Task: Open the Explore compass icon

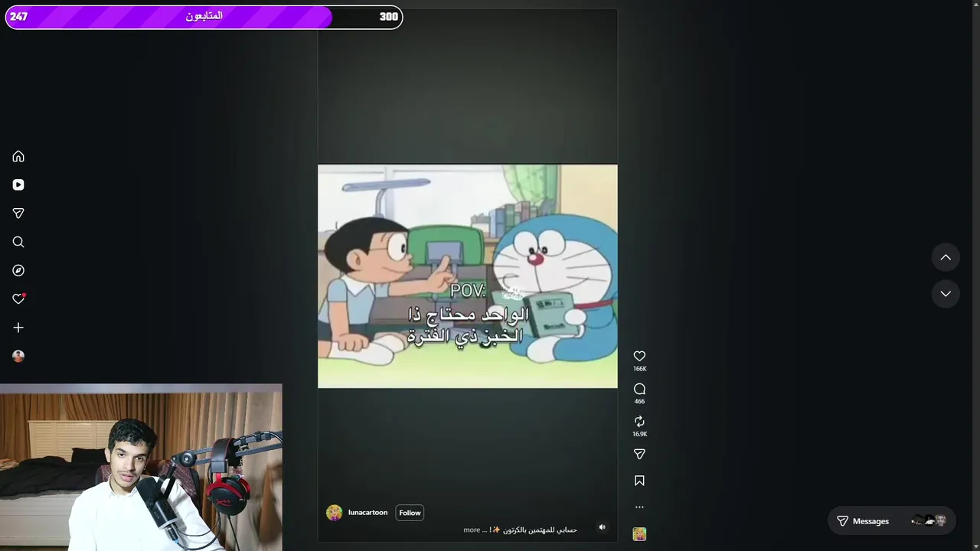Action: 18,270
